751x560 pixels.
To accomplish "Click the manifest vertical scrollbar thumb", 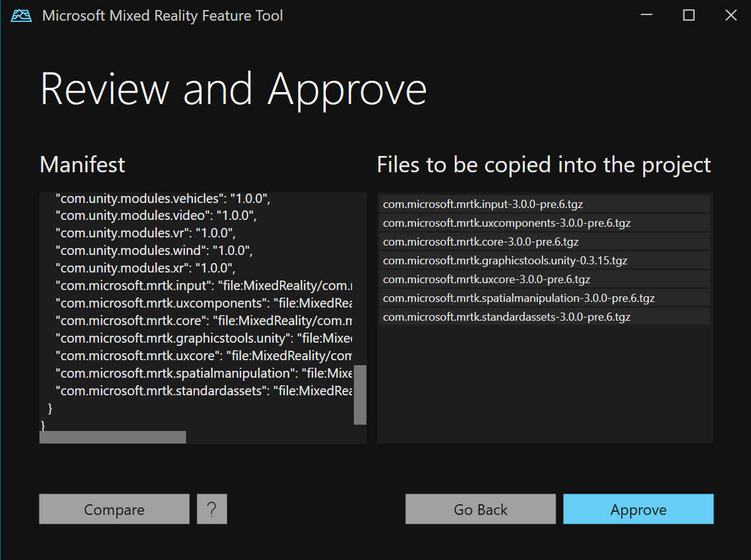I will click(360, 395).
